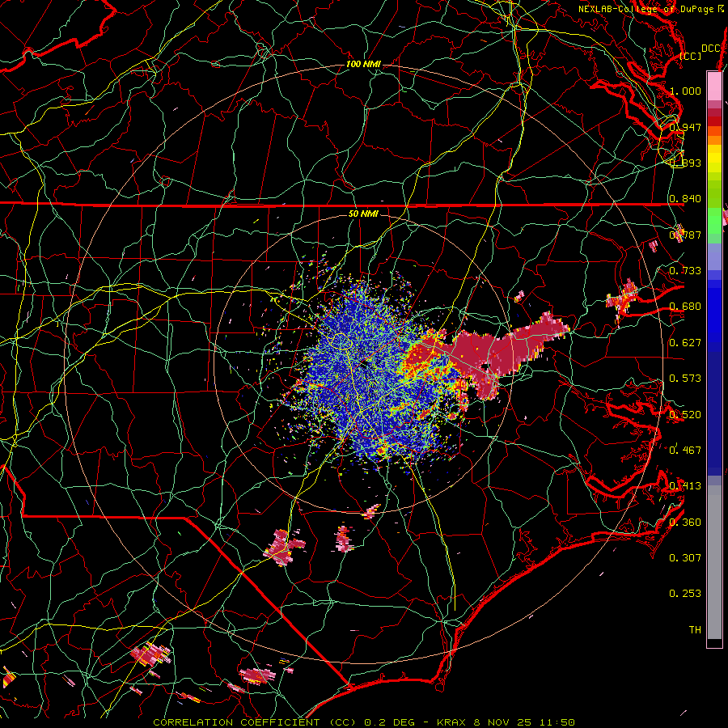728x728 pixels.
Task: Click the KRAX 8 NOV 25 11:50 timestamp
Action: click(x=506, y=722)
